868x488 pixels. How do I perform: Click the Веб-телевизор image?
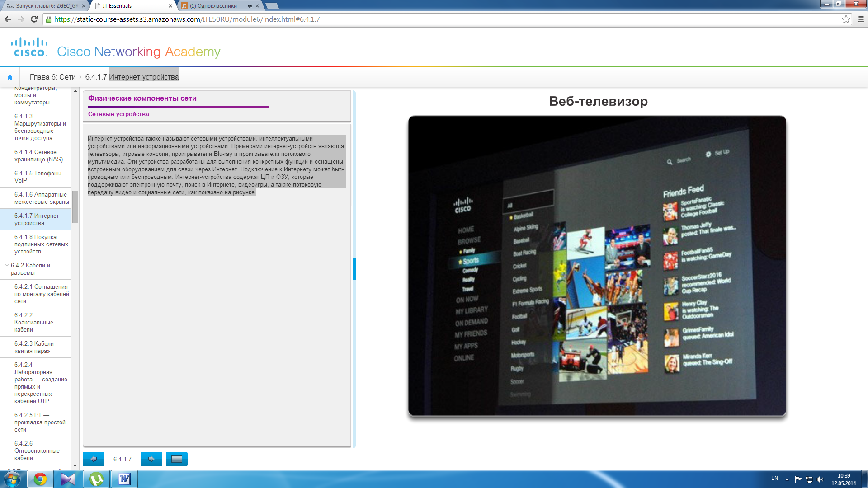tap(597, 266)
